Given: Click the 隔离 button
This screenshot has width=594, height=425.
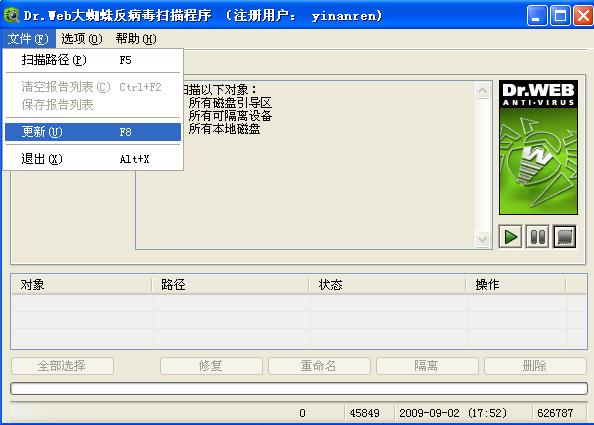Looking at the screenshot, I should [x=427, y=366].
